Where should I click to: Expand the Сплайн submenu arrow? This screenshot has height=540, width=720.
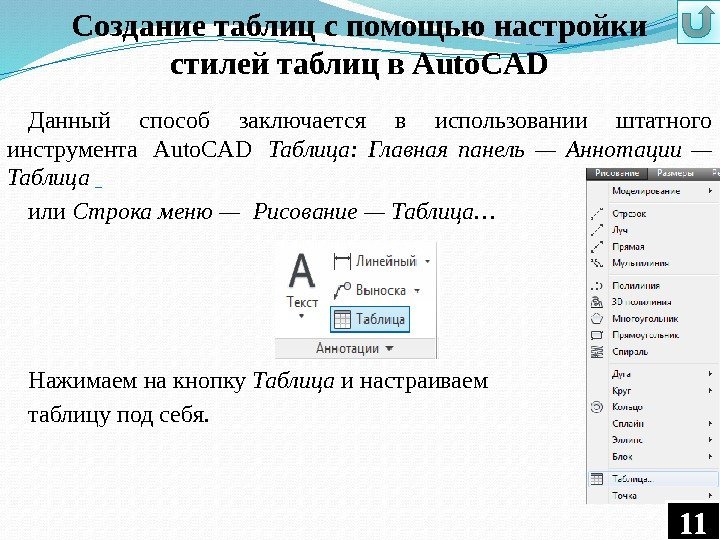coord(711,423)
